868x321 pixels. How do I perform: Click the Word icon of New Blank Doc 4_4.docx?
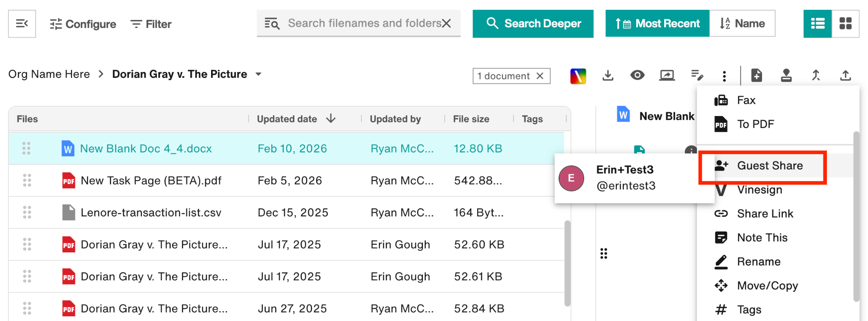68,149
